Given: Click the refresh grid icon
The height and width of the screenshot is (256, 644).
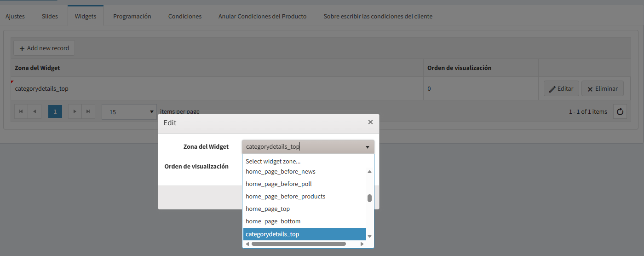Looking at the screenshot, I should pyautogui.click(x=620, y=112).
